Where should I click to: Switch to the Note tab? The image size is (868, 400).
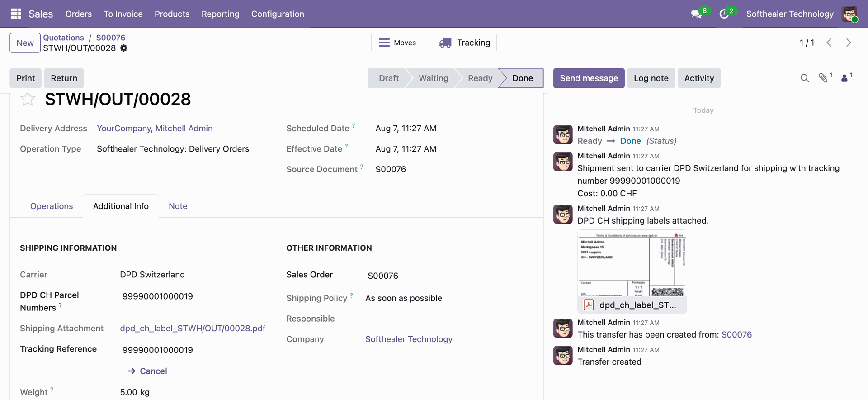[x=178, y=206]
